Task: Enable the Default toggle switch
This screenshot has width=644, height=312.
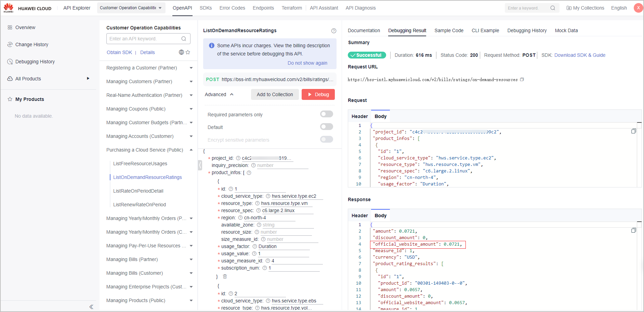Action: [326, 127]
